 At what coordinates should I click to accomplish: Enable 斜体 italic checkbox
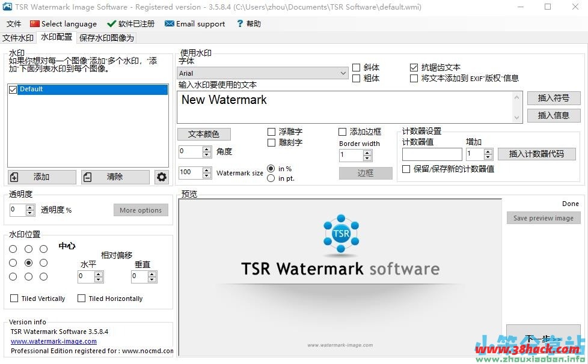357,67
